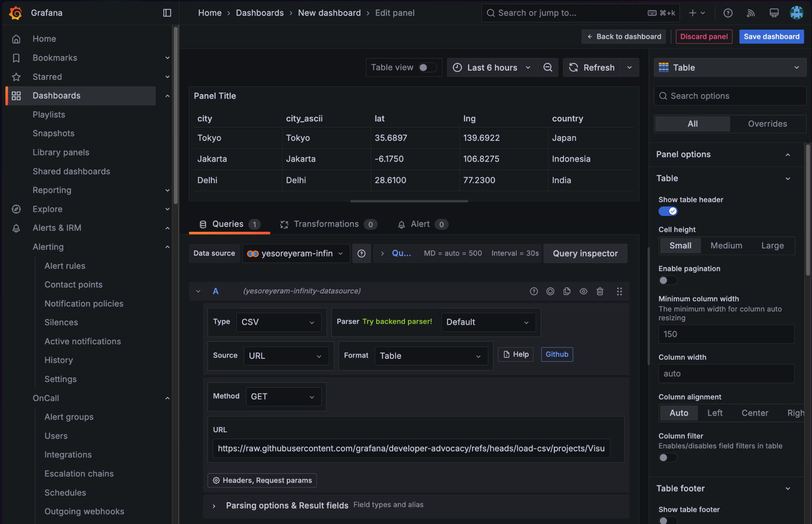Open the Type CSV dropdown
Screen dimensions: 812x524
[279, 322]
